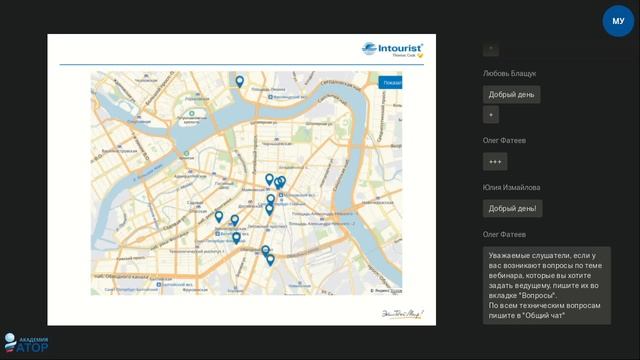Click the partly hidden message at chat top

[x=491, y=49]
